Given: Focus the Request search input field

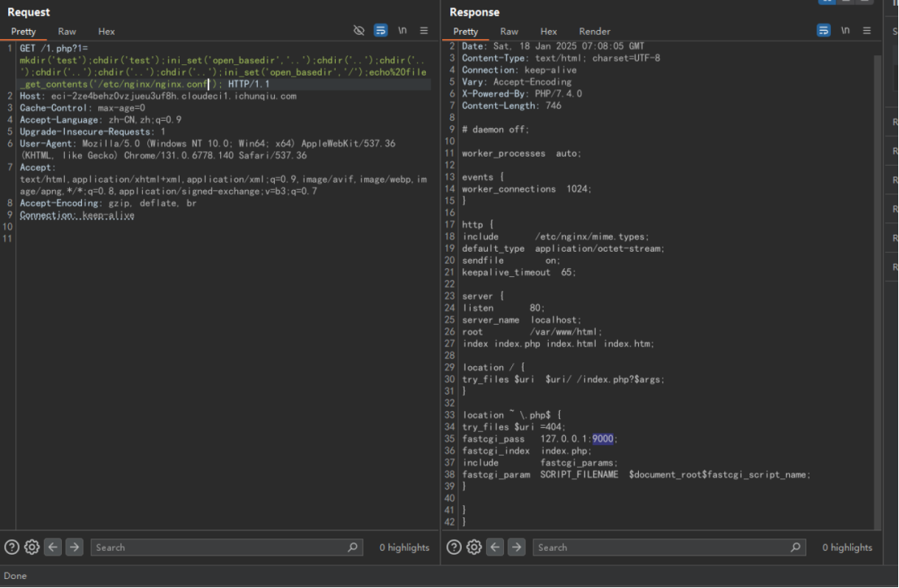Looking at the screenshot, I should click(227, 547).
